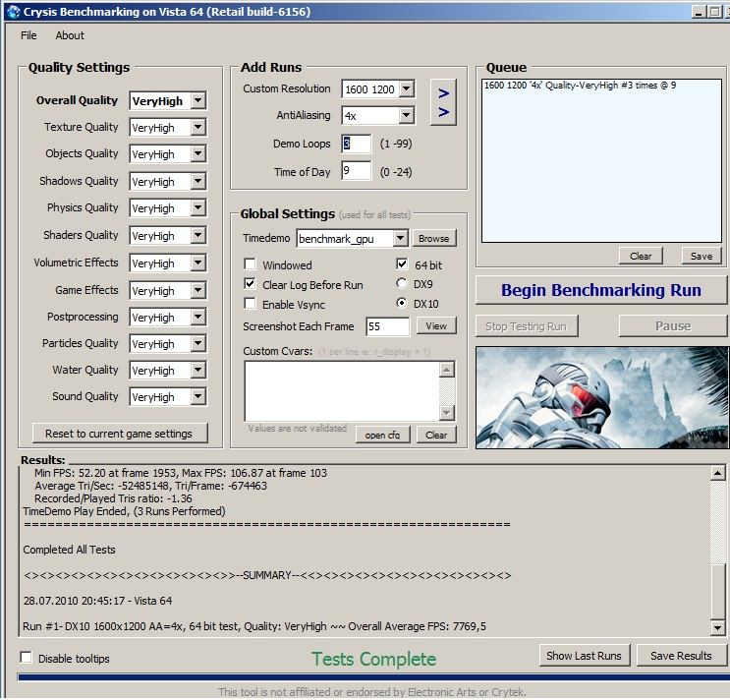Open the Texture Quality dropdown
Screen dimensions: 730x700
[197, 127]
